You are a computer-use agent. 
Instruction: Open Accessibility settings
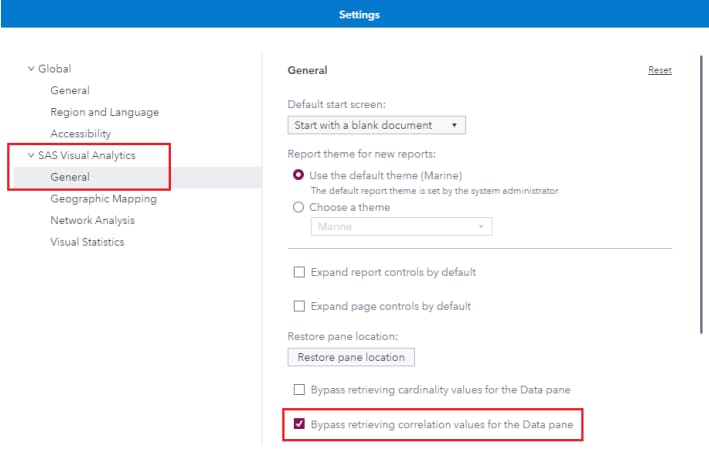point(80,134)
